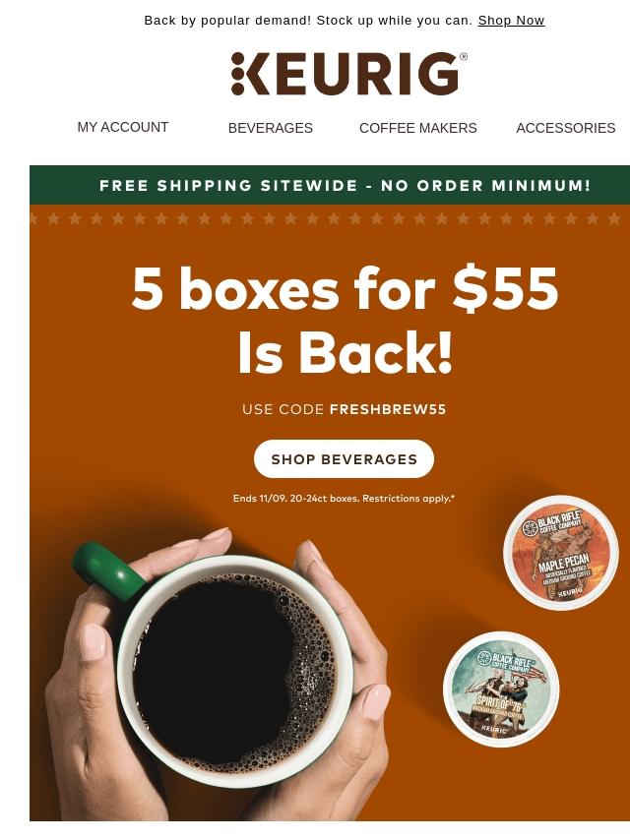Select the Spirit of '76 K-Cup pod
This screenshot has width=630, height=840.
click(x=501, y=689)
